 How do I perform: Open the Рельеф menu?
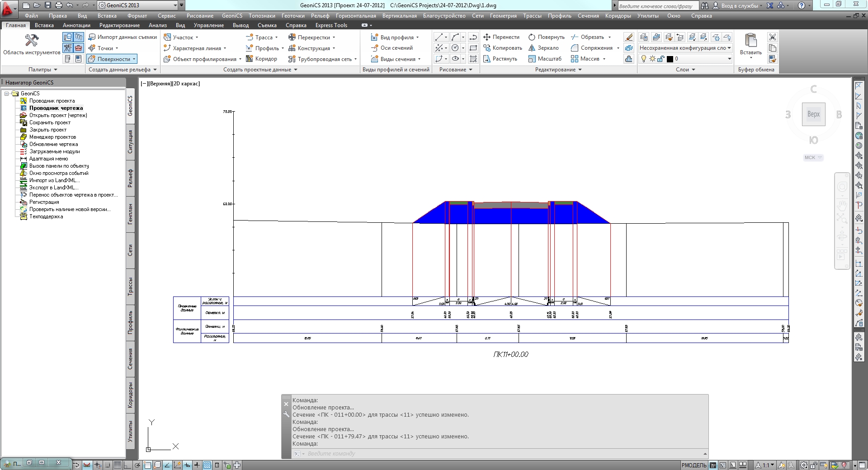(320, 16)
